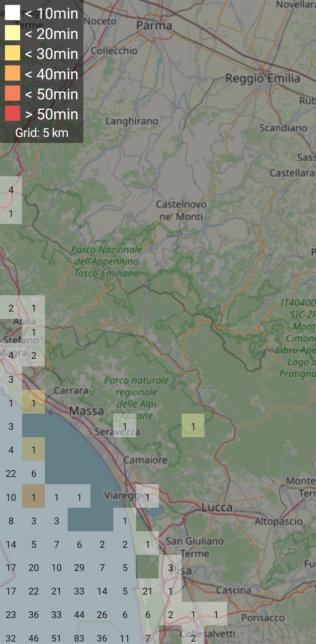This screenshot has height=644, width=316.
Task: Select the grid cell showing 83
Action: pyautogui.click(x=79, y=638)
